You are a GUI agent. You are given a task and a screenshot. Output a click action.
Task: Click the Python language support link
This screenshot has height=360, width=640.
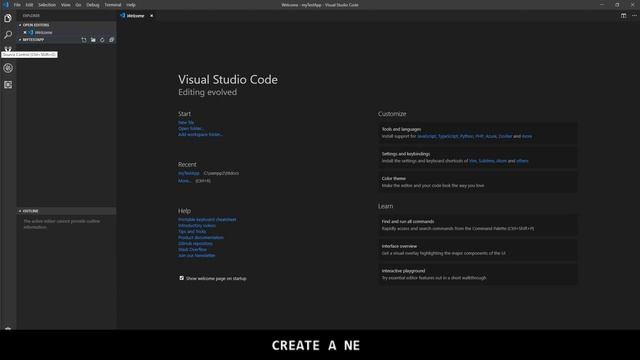467,136
